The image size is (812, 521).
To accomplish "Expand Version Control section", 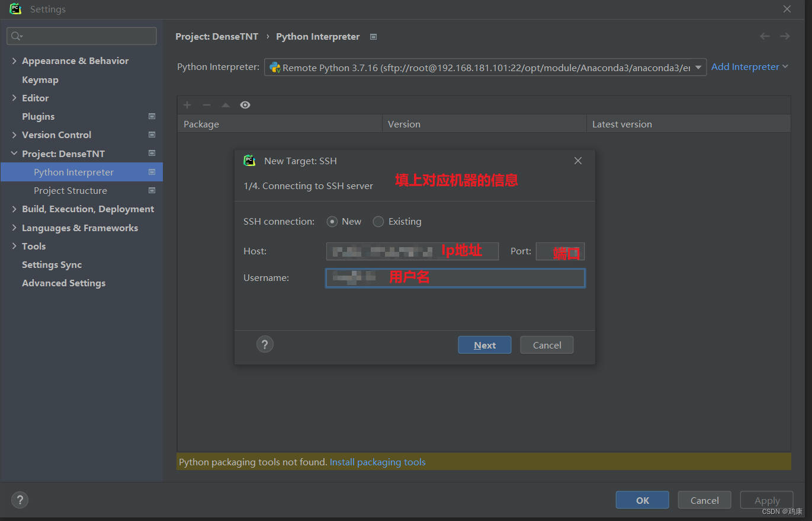I will pyautogui.click(x=14, y=135).
